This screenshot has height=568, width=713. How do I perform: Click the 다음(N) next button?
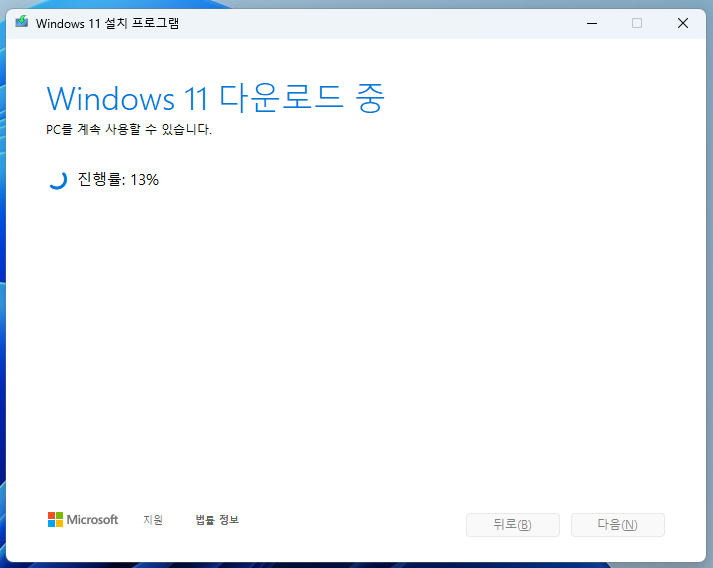[618, 525]
